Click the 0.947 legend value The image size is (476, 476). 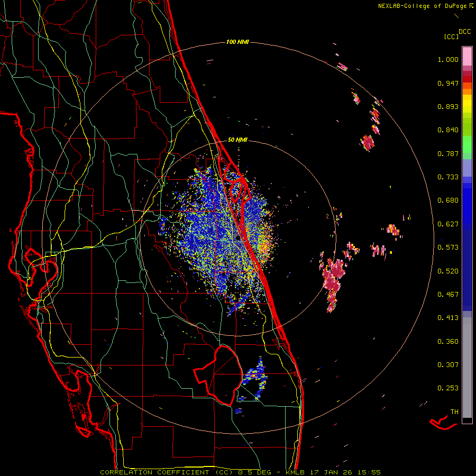448,83
